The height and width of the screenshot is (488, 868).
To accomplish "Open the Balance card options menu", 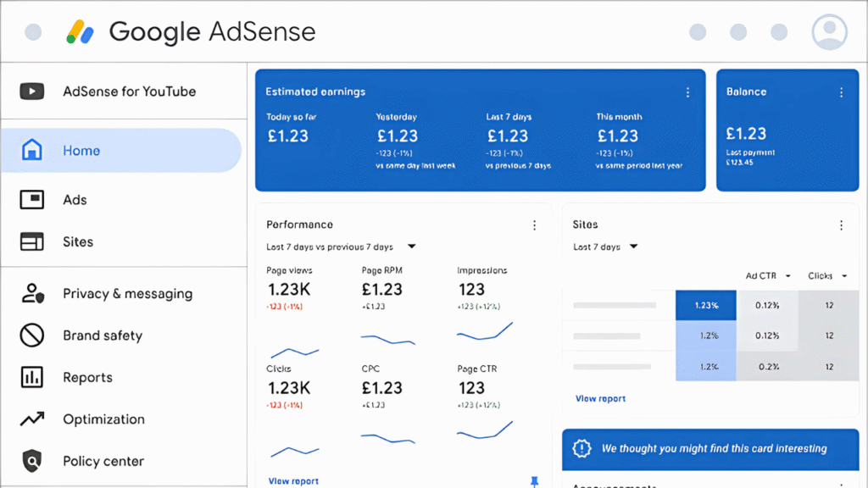I will click(x=841, y=92).
